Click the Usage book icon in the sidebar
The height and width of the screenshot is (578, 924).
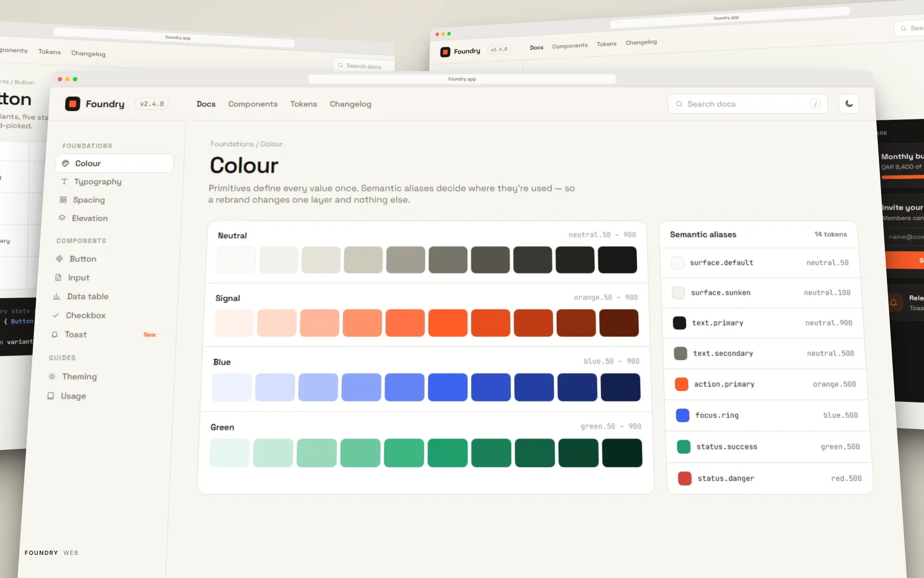50,396
